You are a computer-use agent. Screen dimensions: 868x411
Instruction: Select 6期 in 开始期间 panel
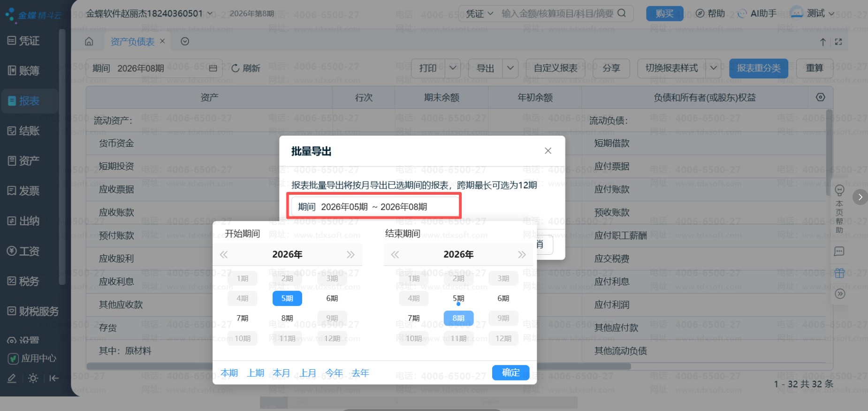[x=332, y=298]
